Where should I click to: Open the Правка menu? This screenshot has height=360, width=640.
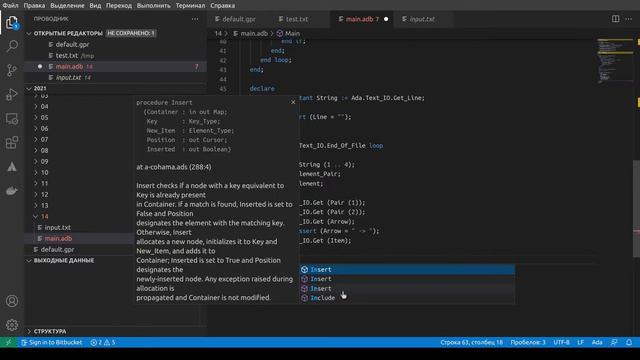(x=34, y=5)
